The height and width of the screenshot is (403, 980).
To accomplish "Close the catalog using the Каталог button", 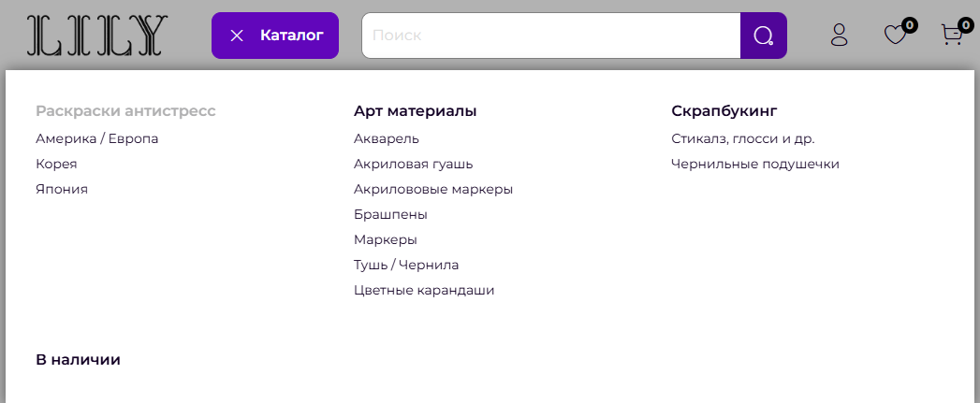I will coord(275,36).
